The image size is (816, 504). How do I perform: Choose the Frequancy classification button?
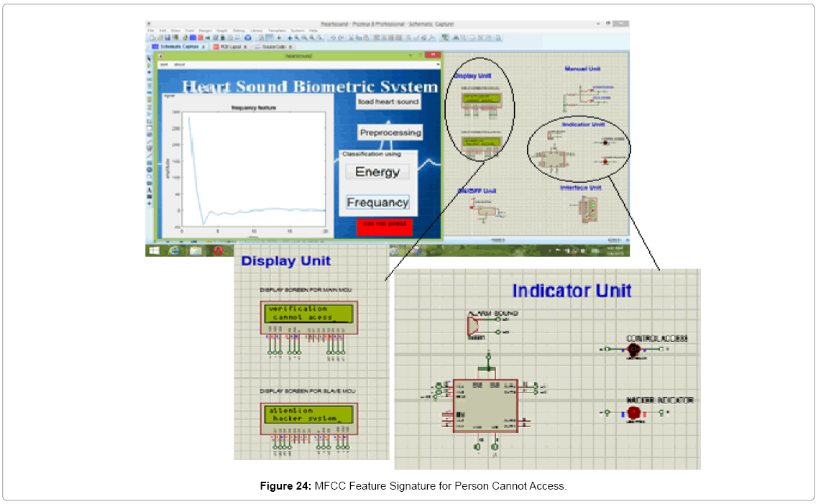tap(377, 203)
